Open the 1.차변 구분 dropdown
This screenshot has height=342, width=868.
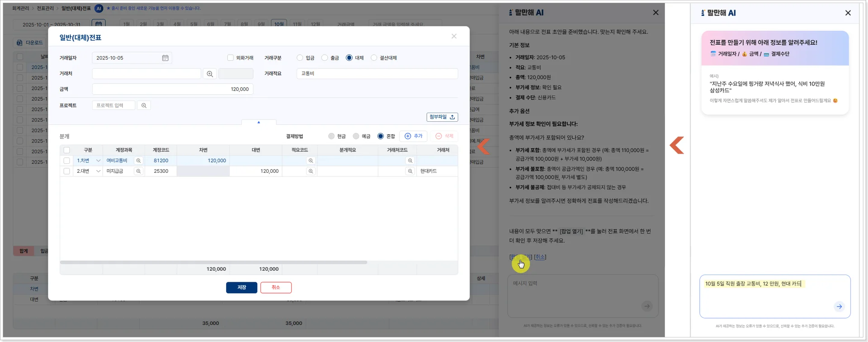click(98, 161)
